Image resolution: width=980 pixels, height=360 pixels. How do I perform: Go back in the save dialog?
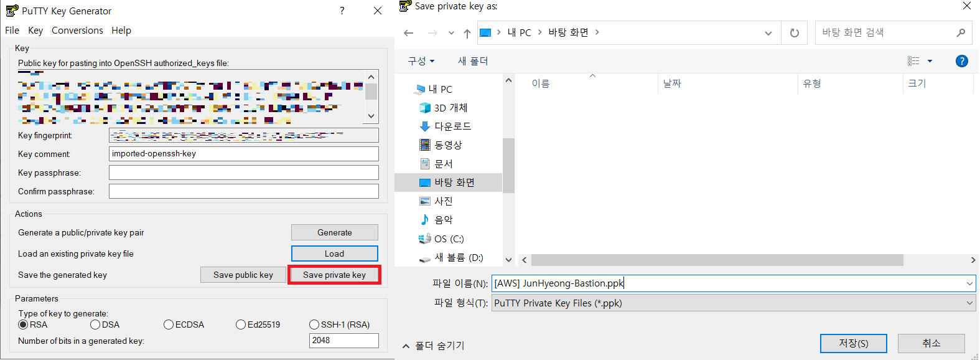(x=409, y=33)
